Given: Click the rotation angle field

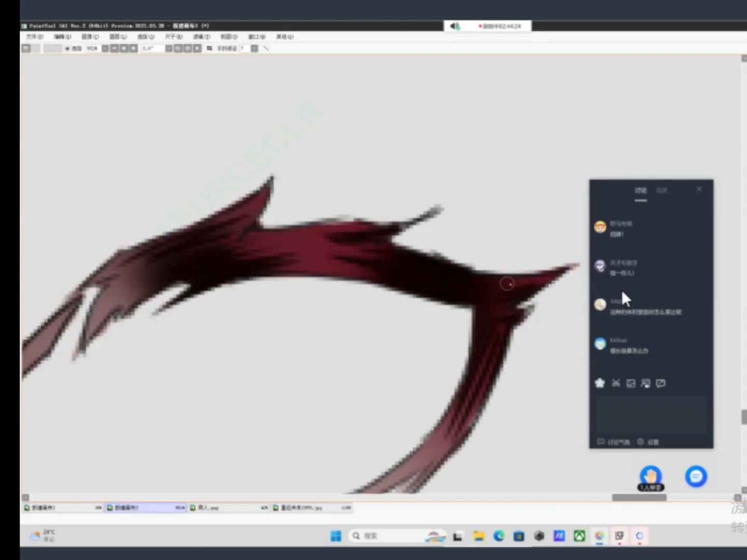Looking at the screenshot, I should (x=153, y=48).
